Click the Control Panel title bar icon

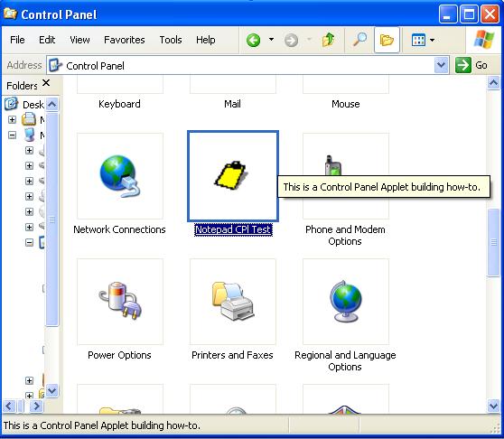coord(10,14)
